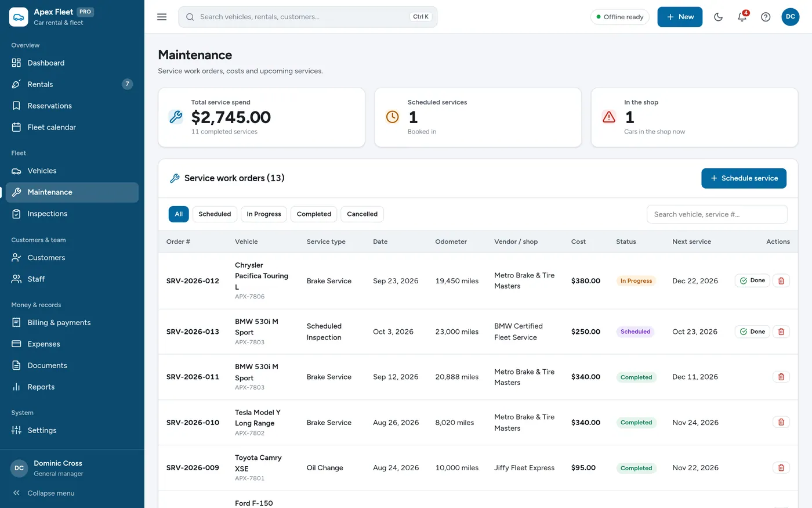Open notifications bell icon
812x508 pixels.
[742, 17]
